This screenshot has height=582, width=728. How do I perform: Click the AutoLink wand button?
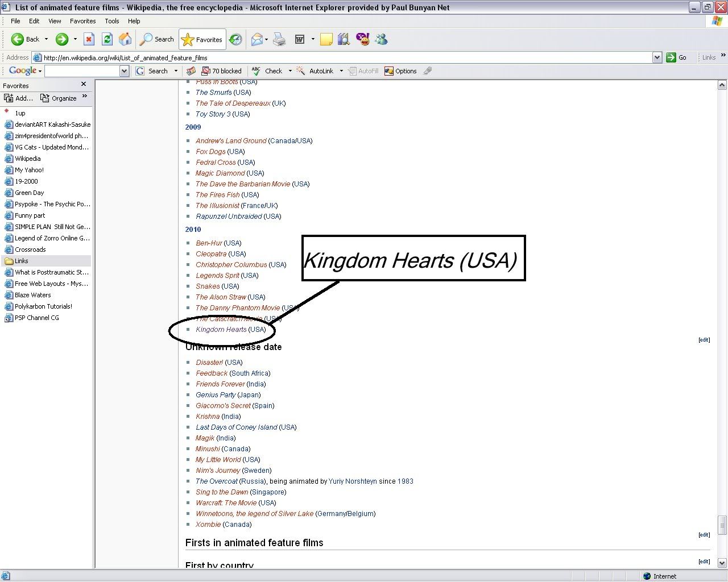316,71
